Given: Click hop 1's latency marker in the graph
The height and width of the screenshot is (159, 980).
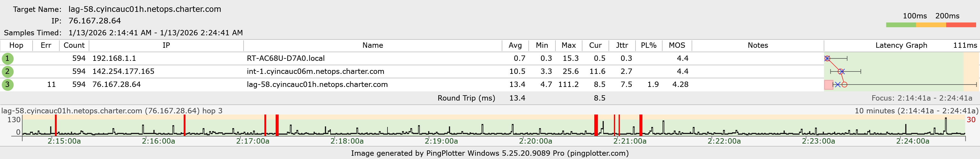Looking at the screenshot, I should point(827,58).
